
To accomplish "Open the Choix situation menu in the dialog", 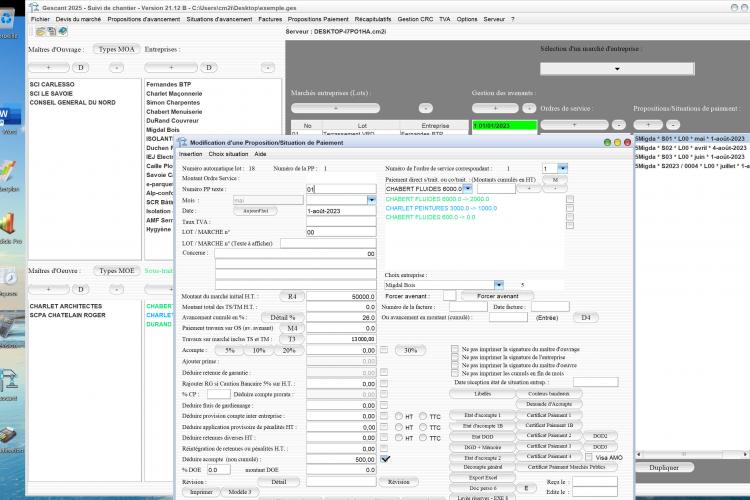I will tap(228, 154).
